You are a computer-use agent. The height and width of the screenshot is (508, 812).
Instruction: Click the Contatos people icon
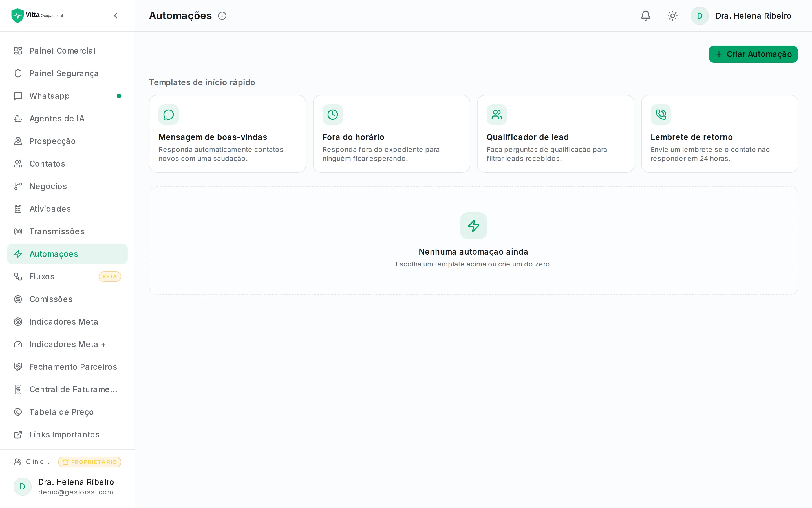(18, 164)
